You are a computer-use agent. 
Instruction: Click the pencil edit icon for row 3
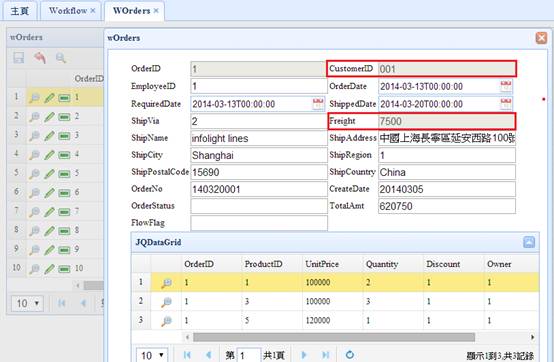point(49,135)
